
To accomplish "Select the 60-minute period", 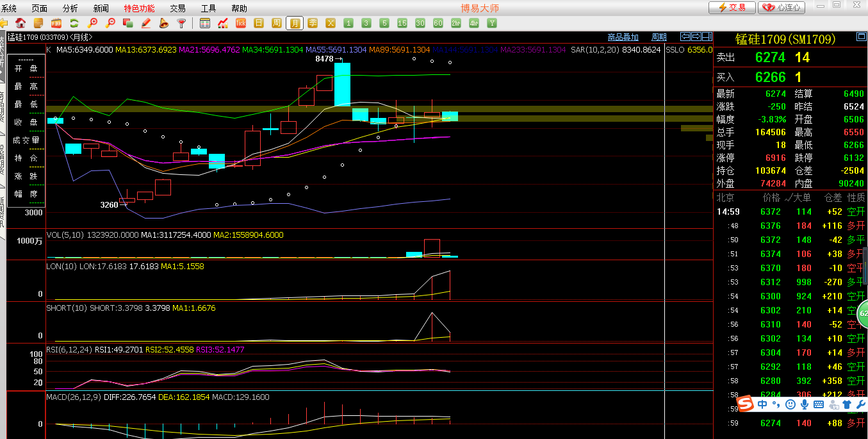I will [x=438, y=23].
